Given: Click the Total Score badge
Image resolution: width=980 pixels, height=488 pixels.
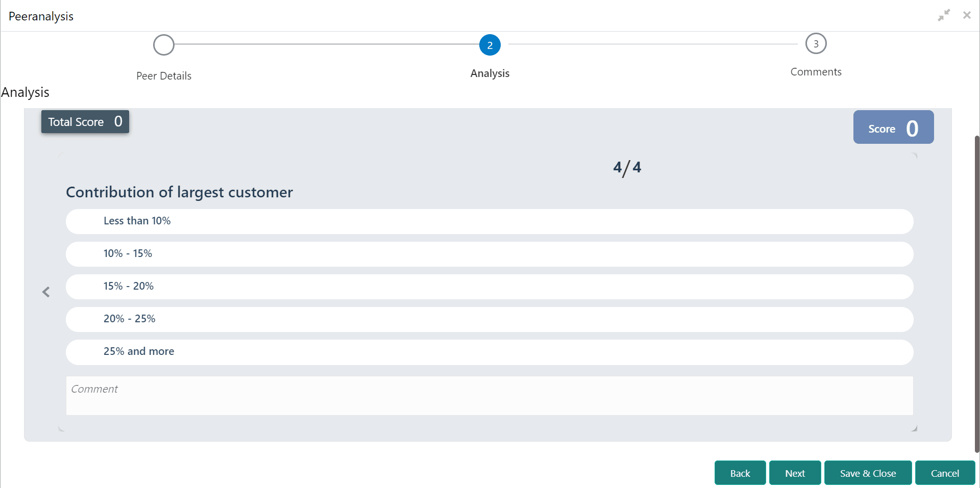Looking at the screenshot, I should coord(85,121).
